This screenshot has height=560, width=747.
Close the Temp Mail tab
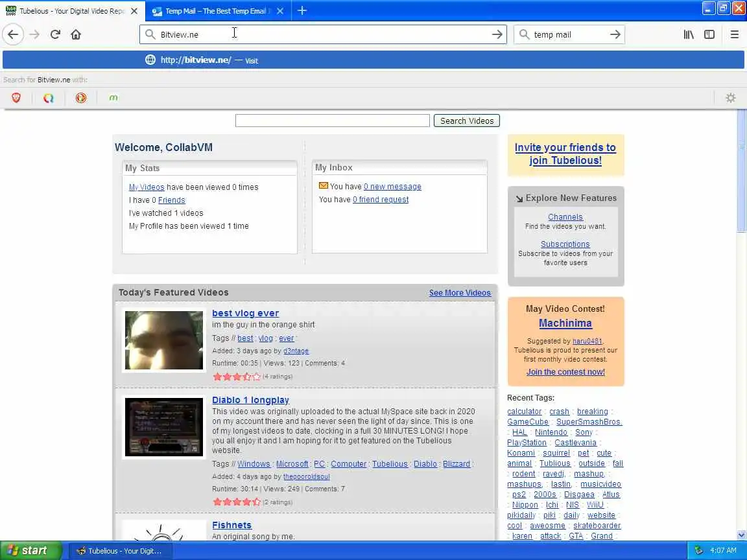(280, 10)
